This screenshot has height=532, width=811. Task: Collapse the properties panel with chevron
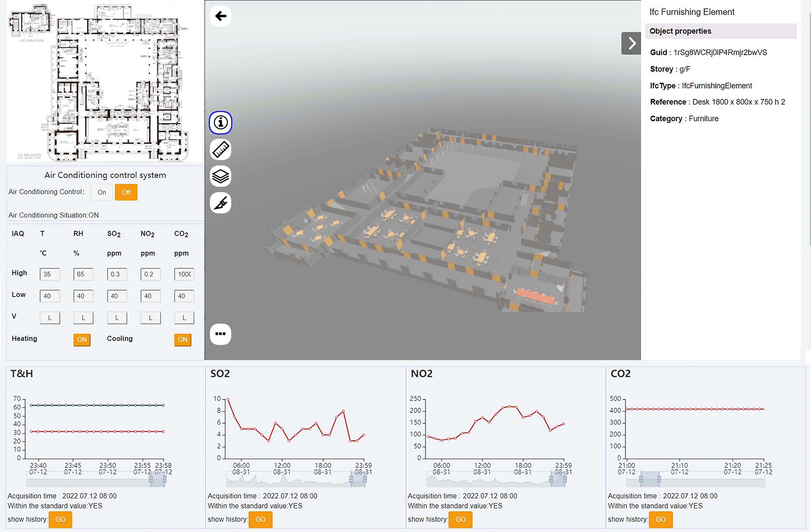[631, 43]
